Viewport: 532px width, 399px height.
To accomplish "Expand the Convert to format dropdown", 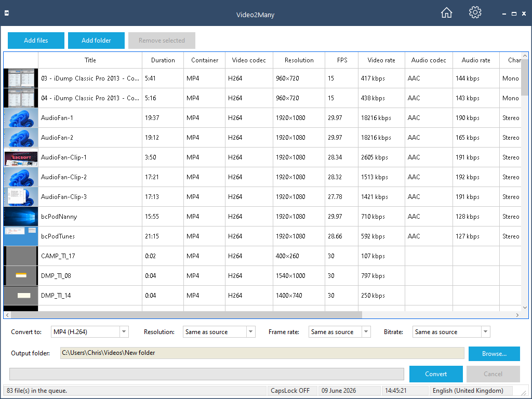I will coord(124,332).
